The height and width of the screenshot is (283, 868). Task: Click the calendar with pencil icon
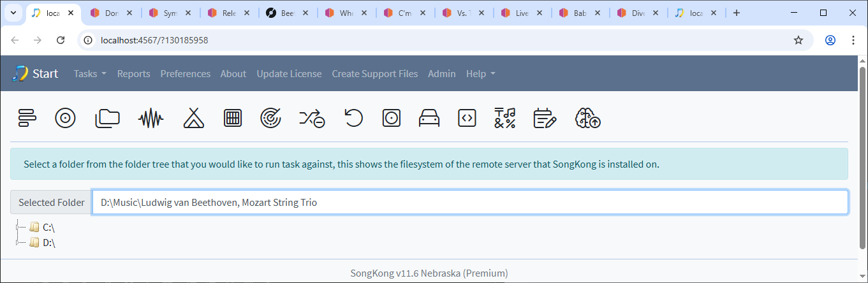tap(545, 118)
